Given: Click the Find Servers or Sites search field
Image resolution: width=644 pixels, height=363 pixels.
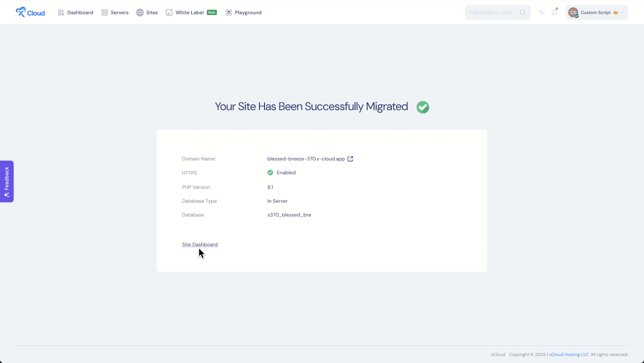Looking at the screenshot, I should tap(491, 12).
